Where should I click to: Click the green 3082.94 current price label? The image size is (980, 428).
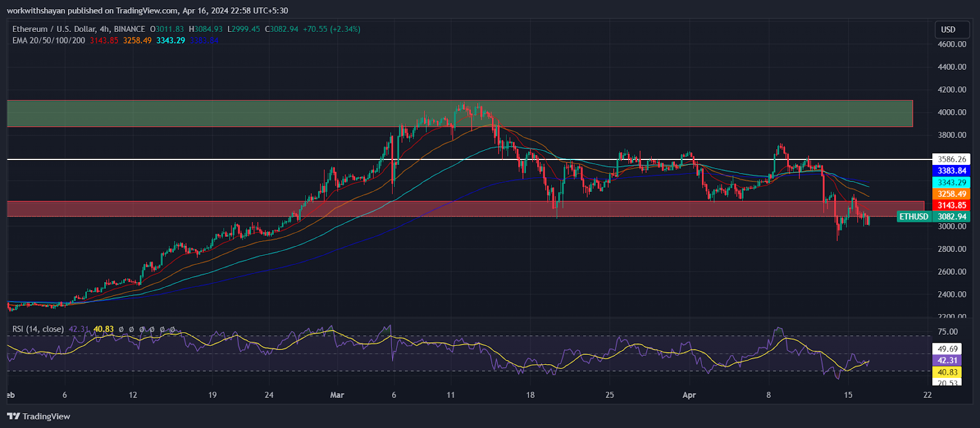951,216
